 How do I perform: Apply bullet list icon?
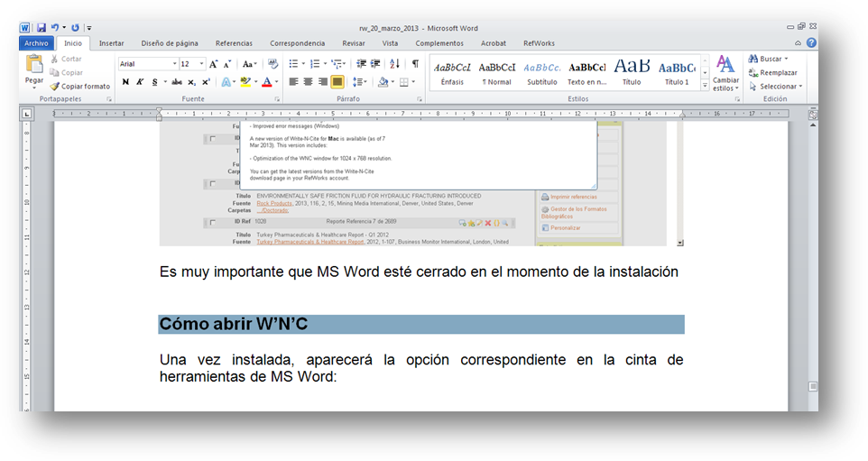click(x=293, y=64)
